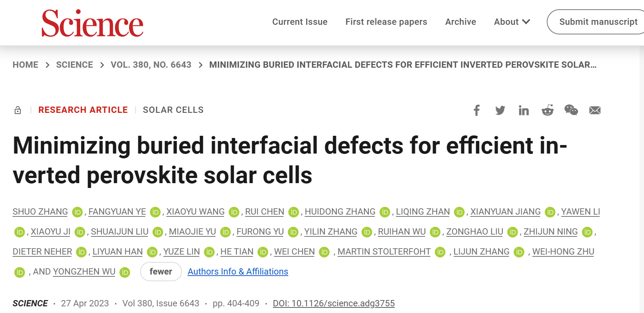This screenshot has height=313, width=644.
Task: Share article on Reddit
Action: pos(548,110)
